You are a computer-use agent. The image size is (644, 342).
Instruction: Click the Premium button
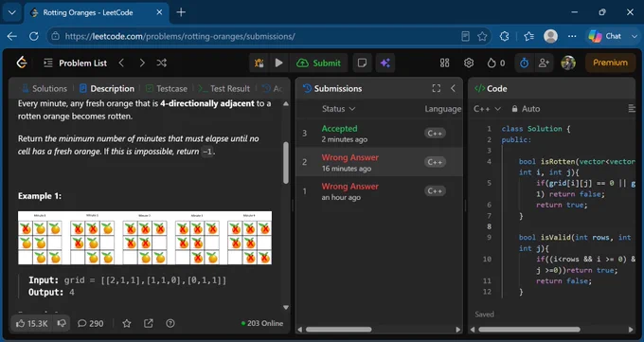coord(610,63)
